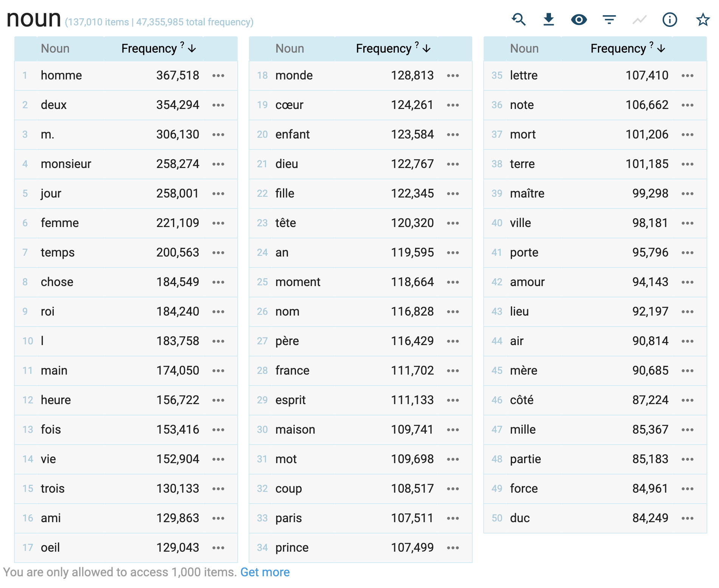The width and height of the screenshot is (719, 588).
Task: Open the three-dot menu for amour
Action: 688,282
